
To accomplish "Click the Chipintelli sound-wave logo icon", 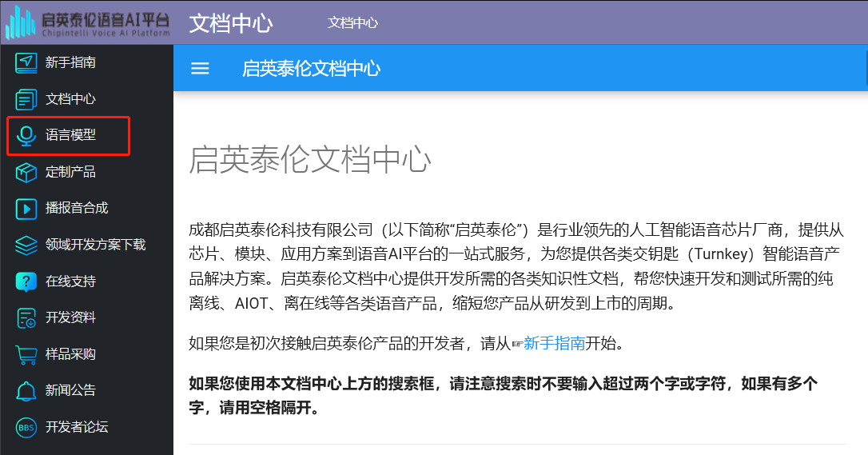I will [x=20, y=22].
